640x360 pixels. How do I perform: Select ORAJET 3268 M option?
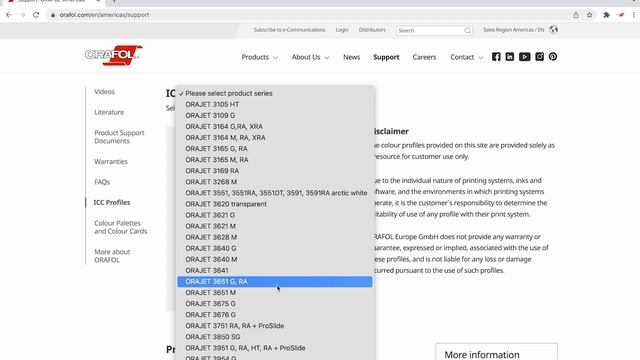[275, 182]
